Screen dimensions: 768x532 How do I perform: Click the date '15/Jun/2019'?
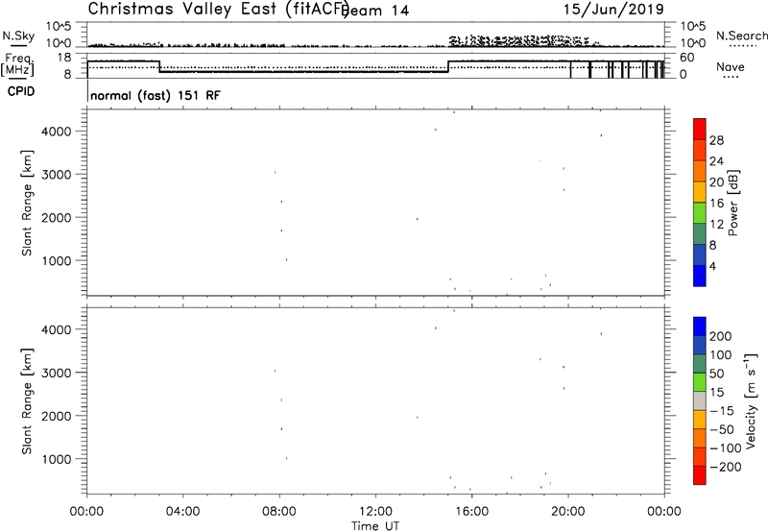(x=613, y=10)
